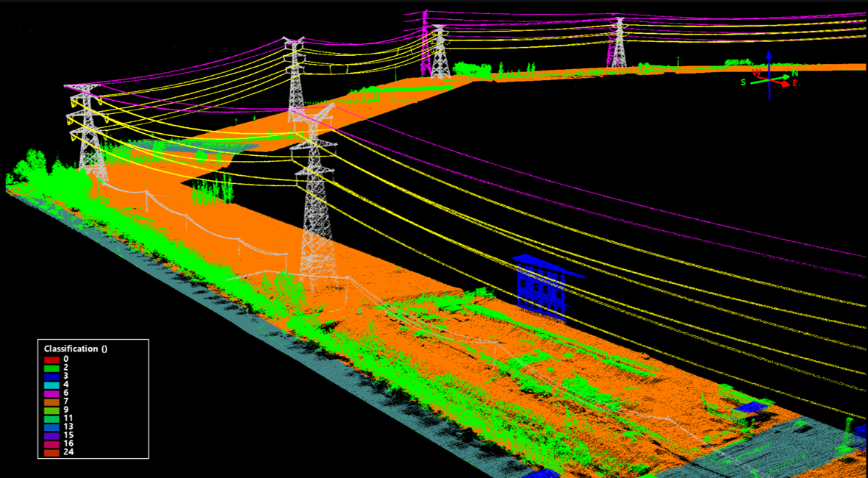Select the blue building in the point cloud

point(542,285)
